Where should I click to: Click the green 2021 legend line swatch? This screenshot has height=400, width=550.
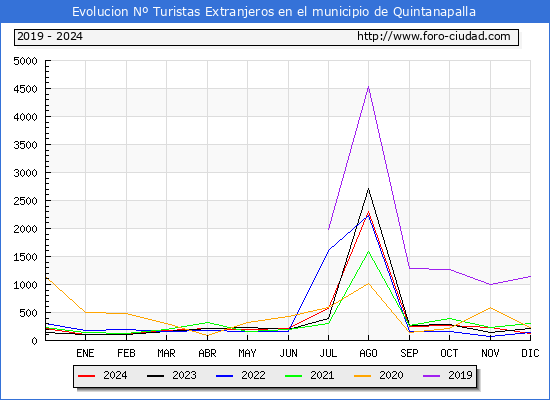[x=294, y=376]
